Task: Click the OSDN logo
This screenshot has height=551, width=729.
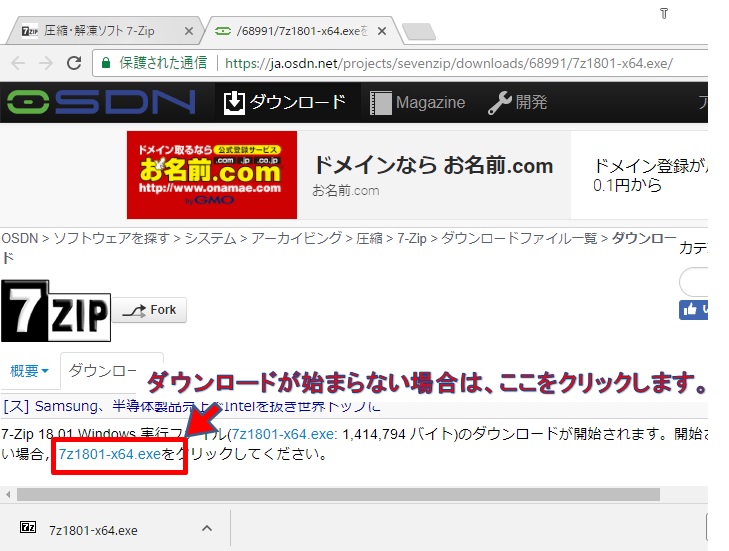Action: [100, 102]
